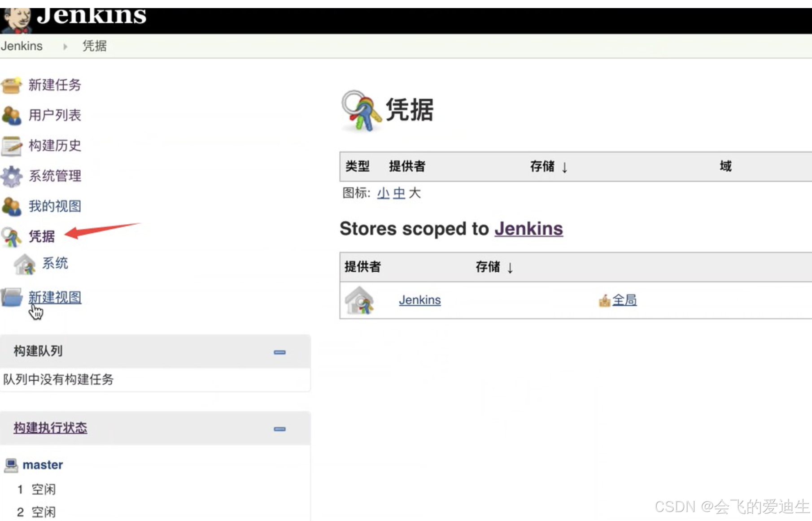Screen dimensions: 812x521
Task: Open 系统管理 in the sidebar
Action: point(55,176)
